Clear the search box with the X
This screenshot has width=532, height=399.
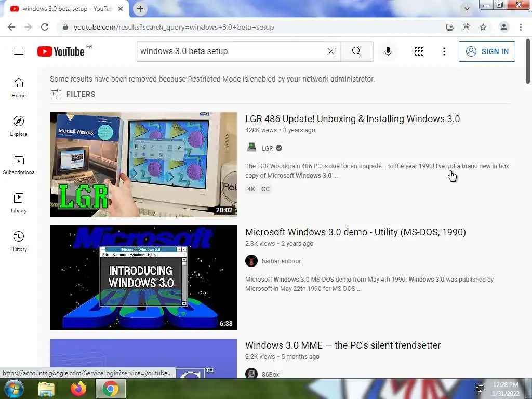(x=331, y=51)
